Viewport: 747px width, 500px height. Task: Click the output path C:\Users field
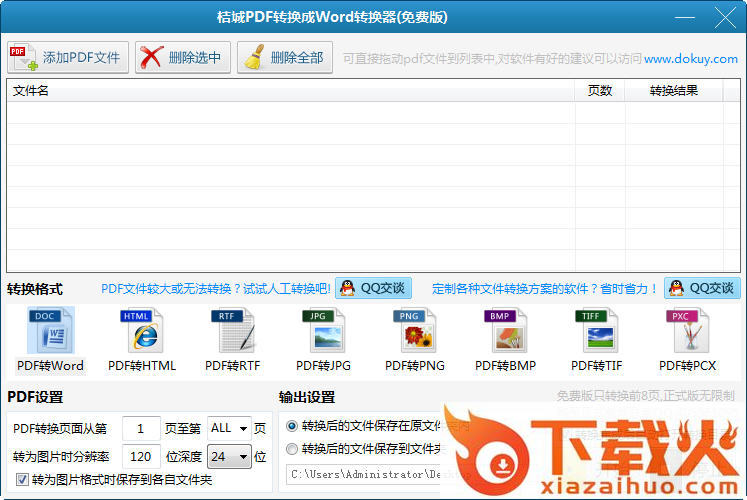coord(364,474)
